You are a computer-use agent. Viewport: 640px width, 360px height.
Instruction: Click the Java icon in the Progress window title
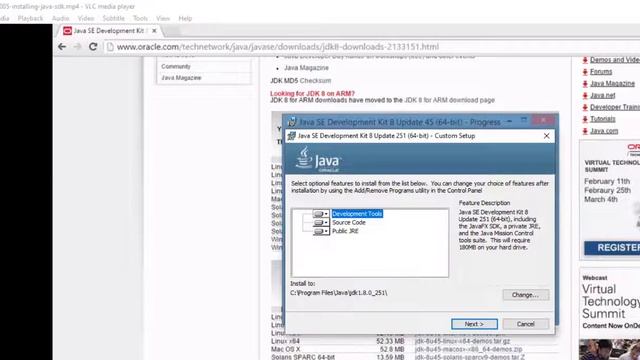(x=292, y=122)
